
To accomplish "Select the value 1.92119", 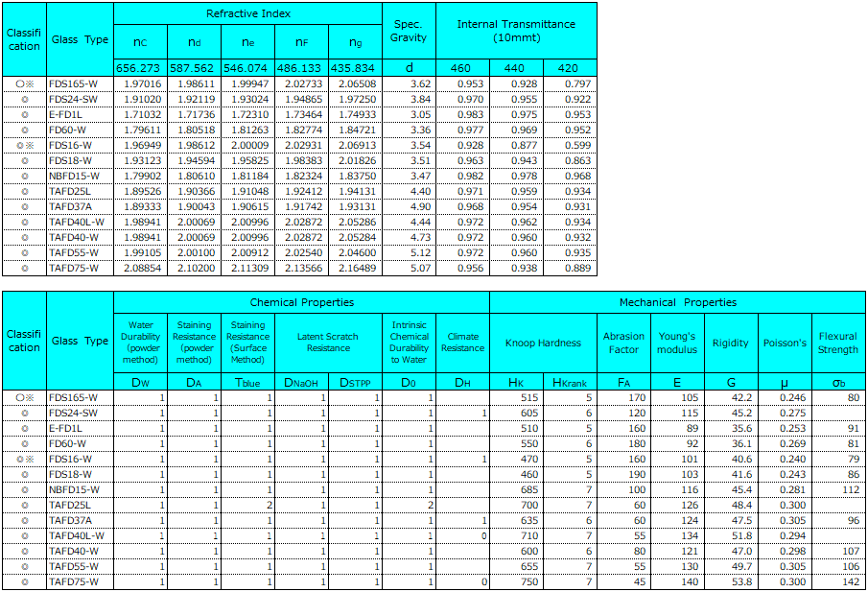I will pos(196,99).
